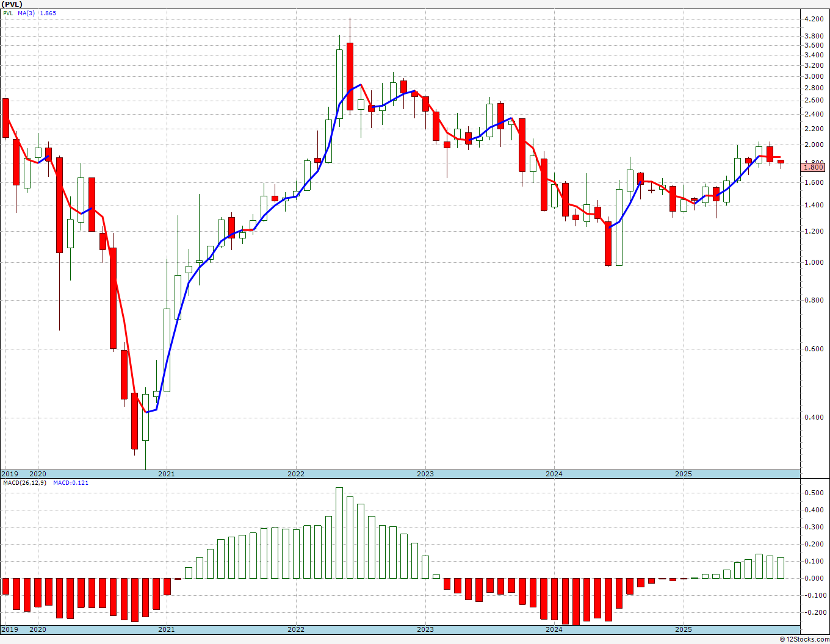Click the 2.400 price axis label
830x644 pixels.
814,115
